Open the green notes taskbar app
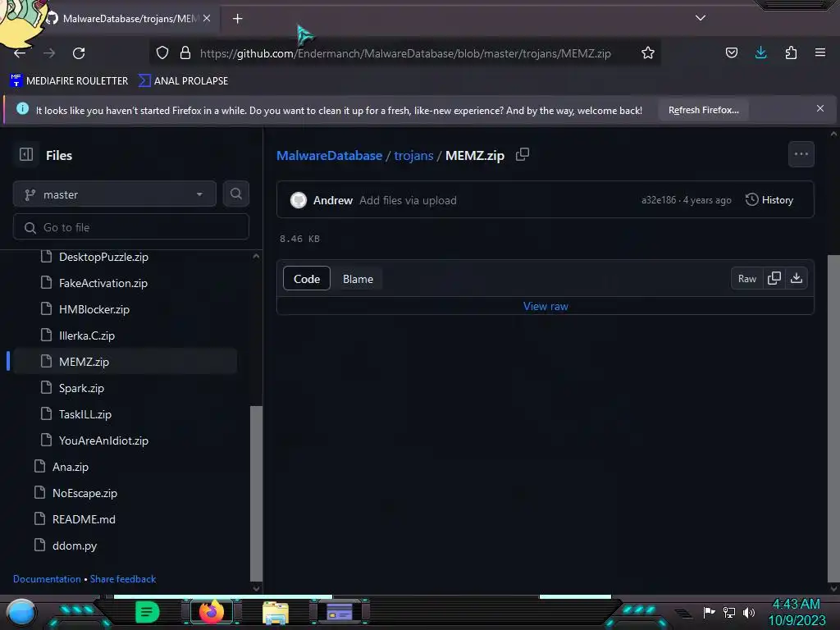 pyautogui.click(x=147, y=612)
